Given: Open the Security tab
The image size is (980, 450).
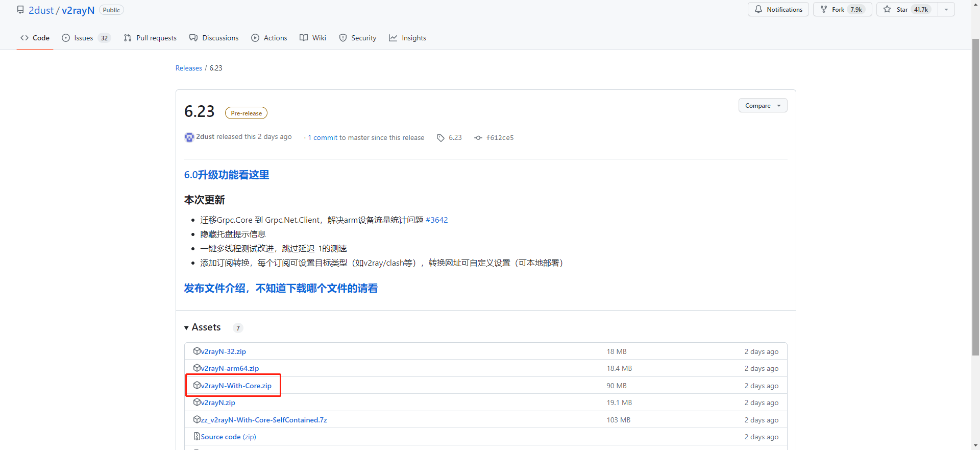Looking at the screenshot, I should (358, 38).
